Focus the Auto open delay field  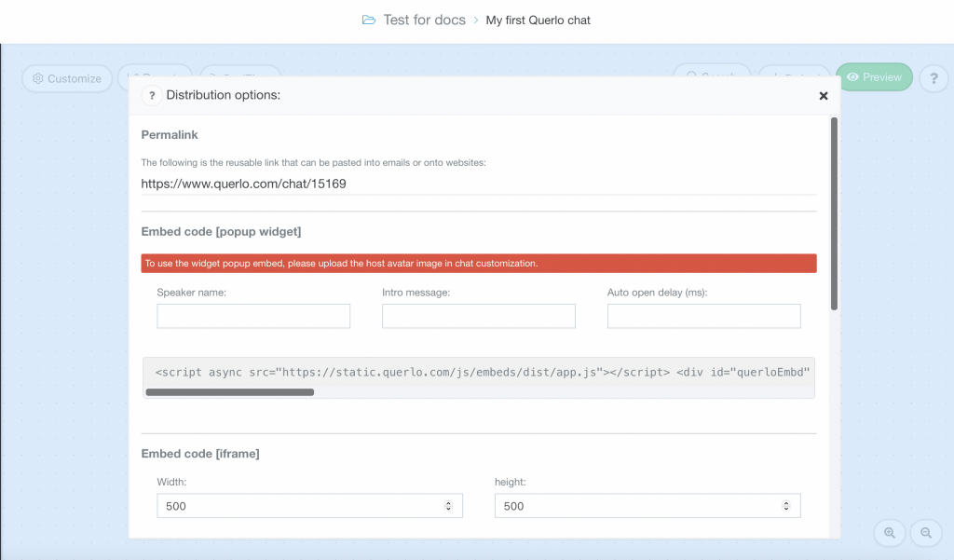(x=704, y=316)
